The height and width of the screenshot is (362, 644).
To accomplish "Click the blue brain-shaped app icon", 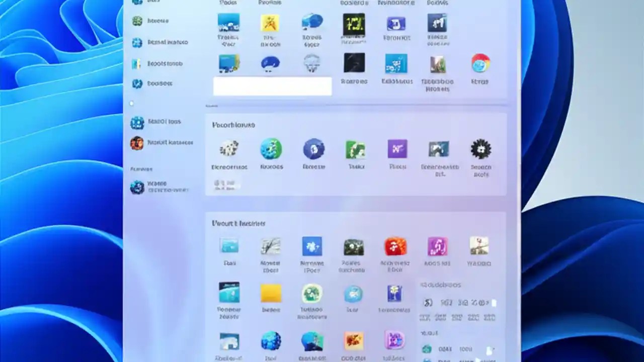I will [270, 63].
